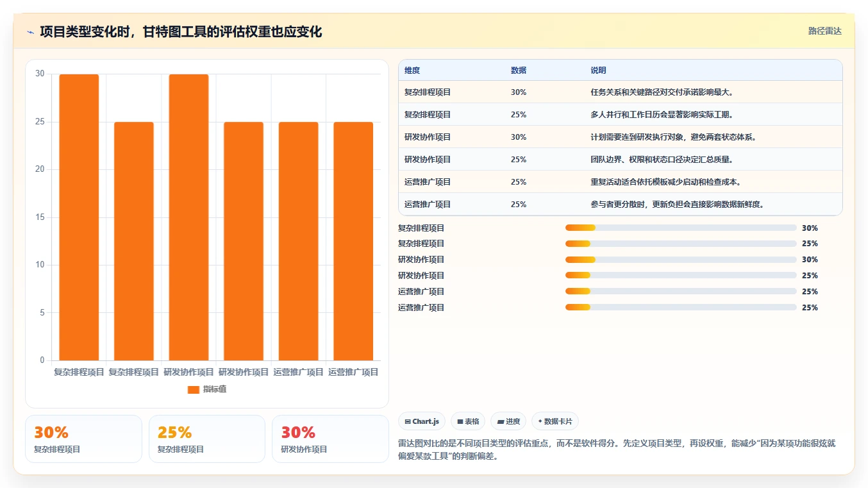Click 25% in the 重复活动适合依托模板 table row
Screen dimensions: 868x488
click(519, 182)
